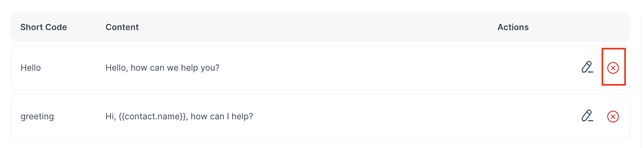Click the greeting row's content message
644x148 pixels.
coord(179,117)
